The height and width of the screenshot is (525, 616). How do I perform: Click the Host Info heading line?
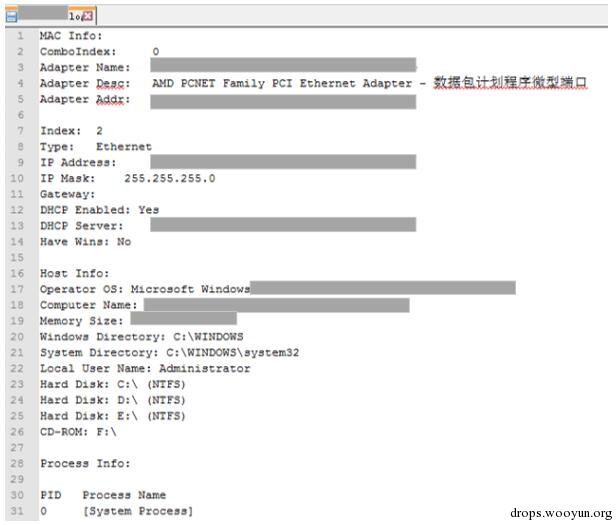tap(75, 274)
